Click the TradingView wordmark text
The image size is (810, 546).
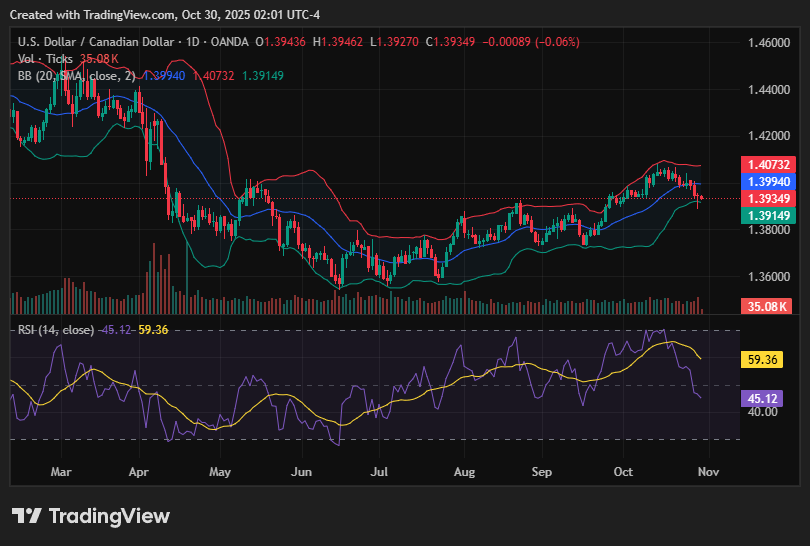point(109,516)
